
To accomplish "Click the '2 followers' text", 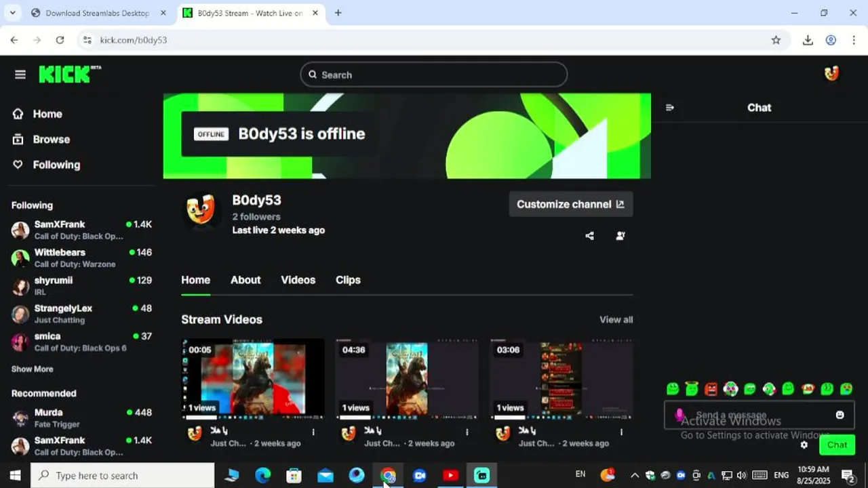I will pyautogui.click(x=256, y=217).
